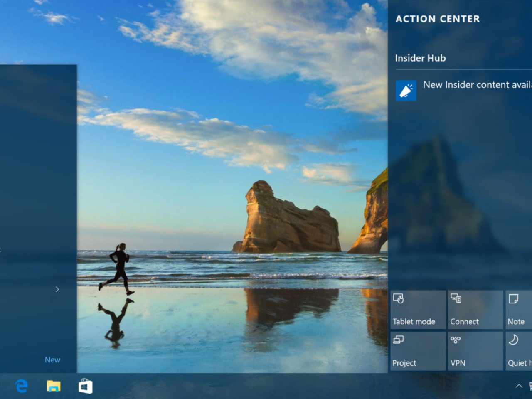532x399 pixels.
Task: Click the network icon in system tray
Action: click(530, 386)
